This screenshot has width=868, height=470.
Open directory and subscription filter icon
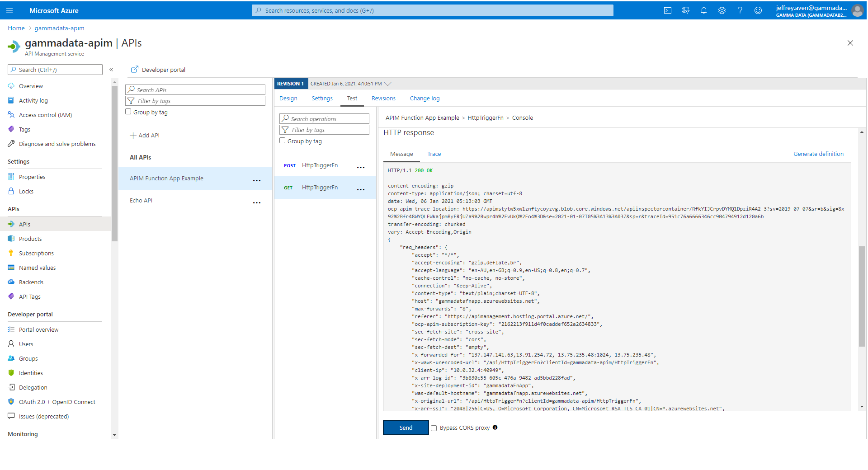click(x=686, y=10)
